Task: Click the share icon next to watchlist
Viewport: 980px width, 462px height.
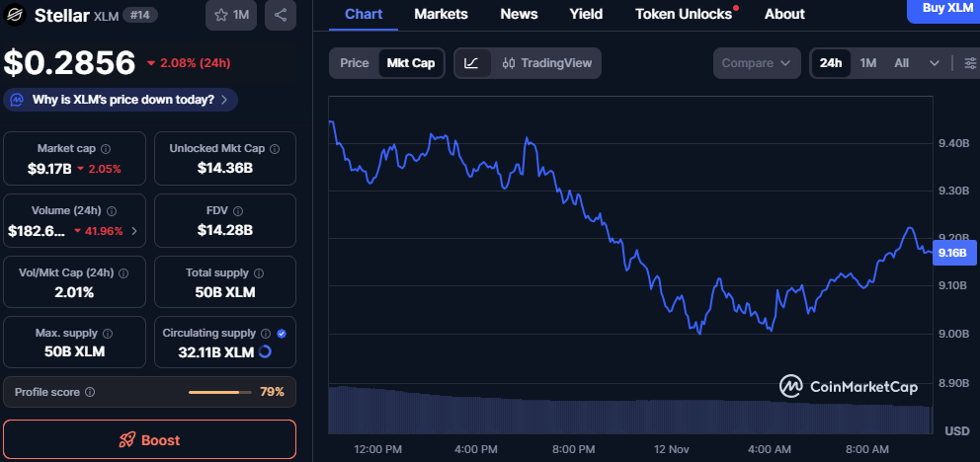Action: coord(281,15)
